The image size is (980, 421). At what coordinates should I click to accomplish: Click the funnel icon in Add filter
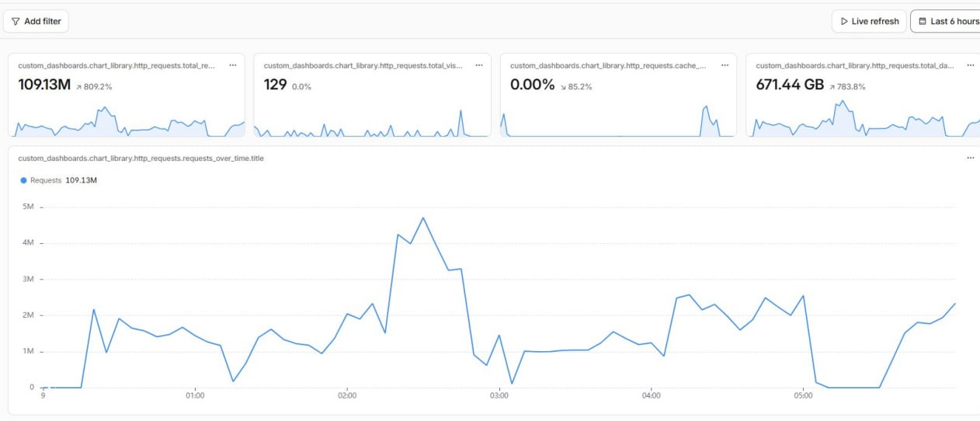16,22
